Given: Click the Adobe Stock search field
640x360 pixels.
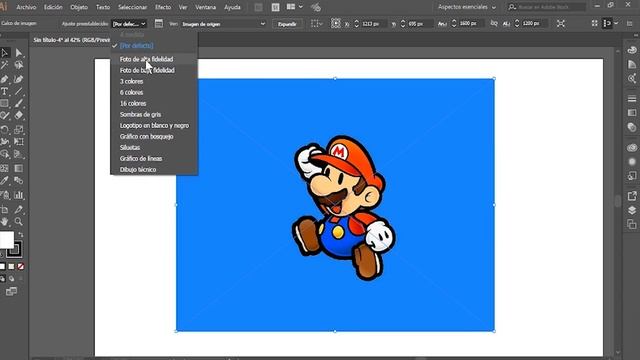Looking at the screenshot, I should pyautogui.click(x=547, y=7).
